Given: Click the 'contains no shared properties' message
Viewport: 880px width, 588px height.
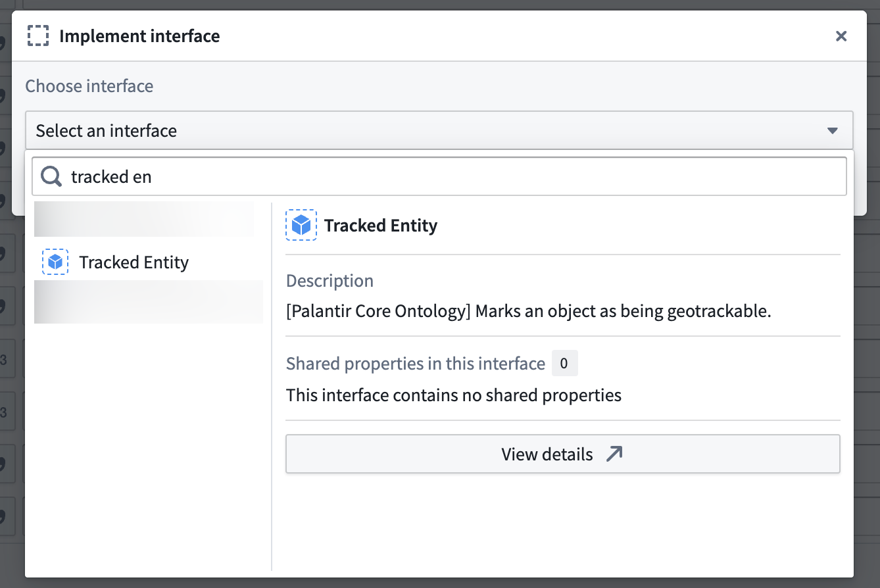Looking at the screenshot, I should [453, 395].
